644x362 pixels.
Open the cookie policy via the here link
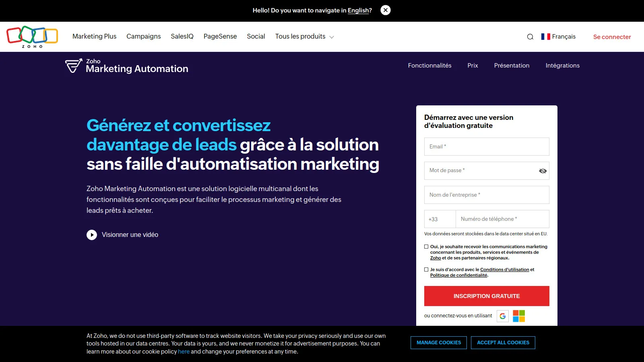click(x=184, y=351)
